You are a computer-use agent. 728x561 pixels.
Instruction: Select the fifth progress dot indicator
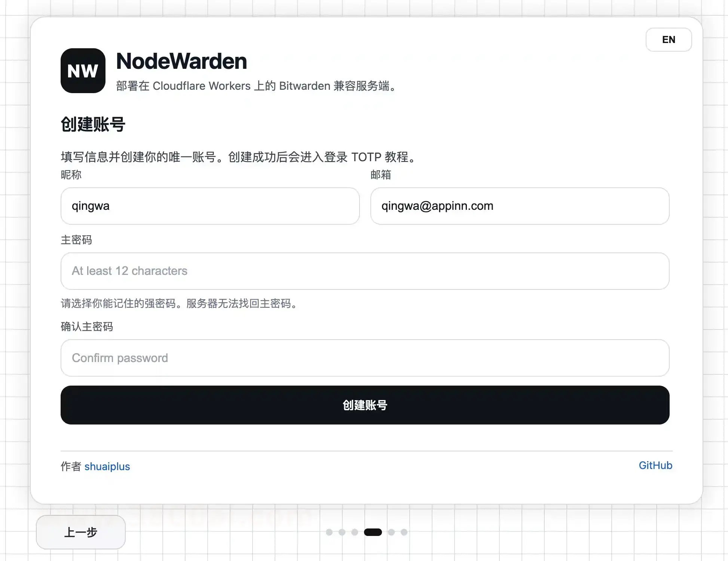pyautogui.click(x=391, y=532)
